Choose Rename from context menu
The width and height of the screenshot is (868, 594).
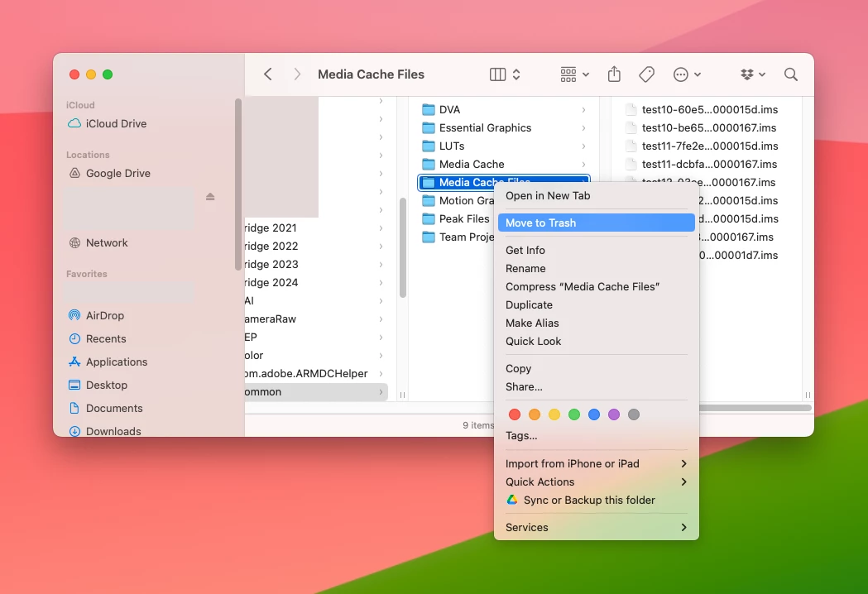(x=597, y=269)
